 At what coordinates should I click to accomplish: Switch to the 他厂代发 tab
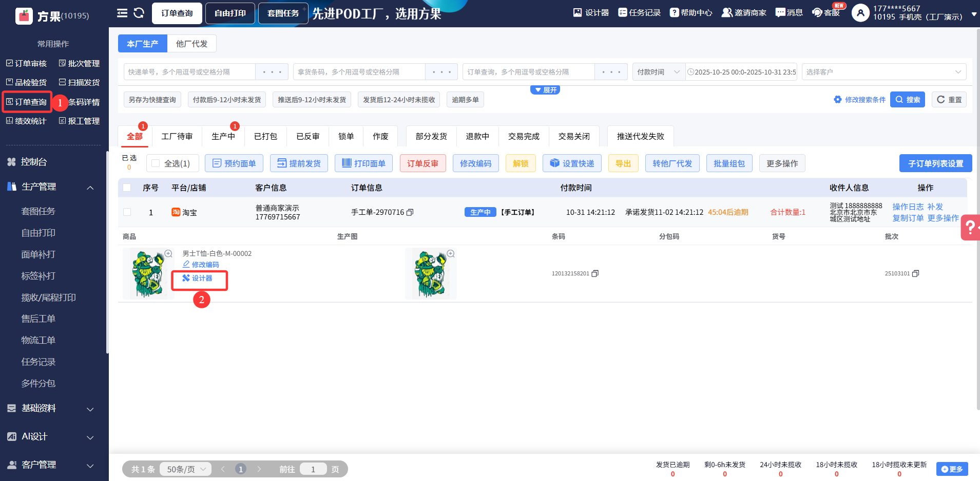(x=191, y=44)
